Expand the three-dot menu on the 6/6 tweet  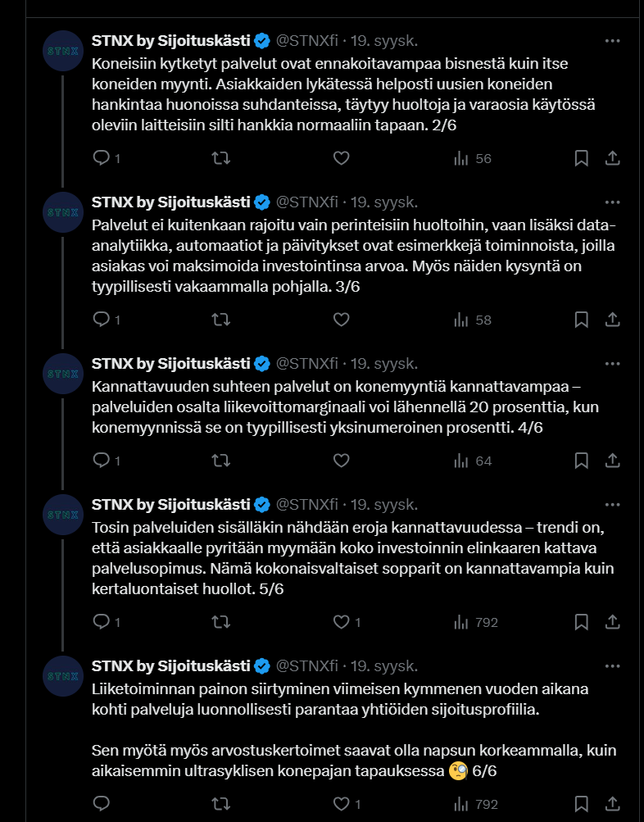[612, 665]
